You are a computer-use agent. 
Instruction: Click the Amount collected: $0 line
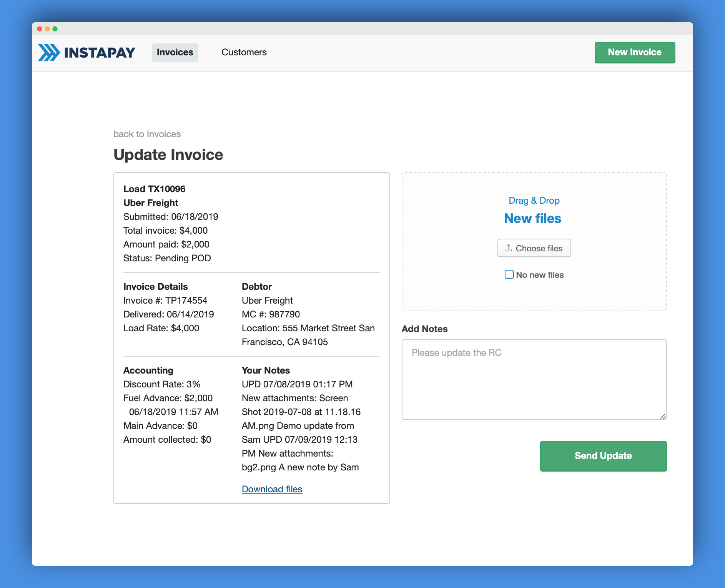coord(167,440)
